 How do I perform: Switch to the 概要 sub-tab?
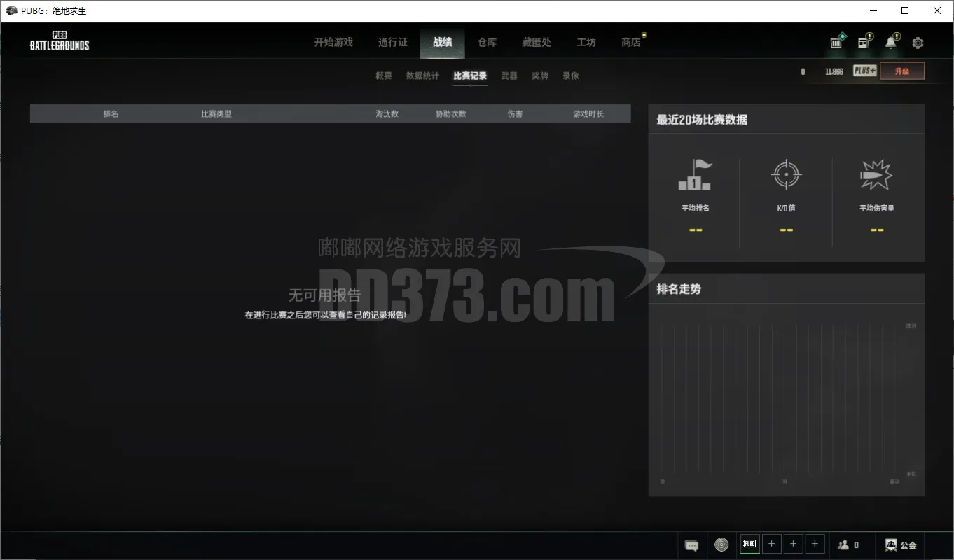click(384, 76)
